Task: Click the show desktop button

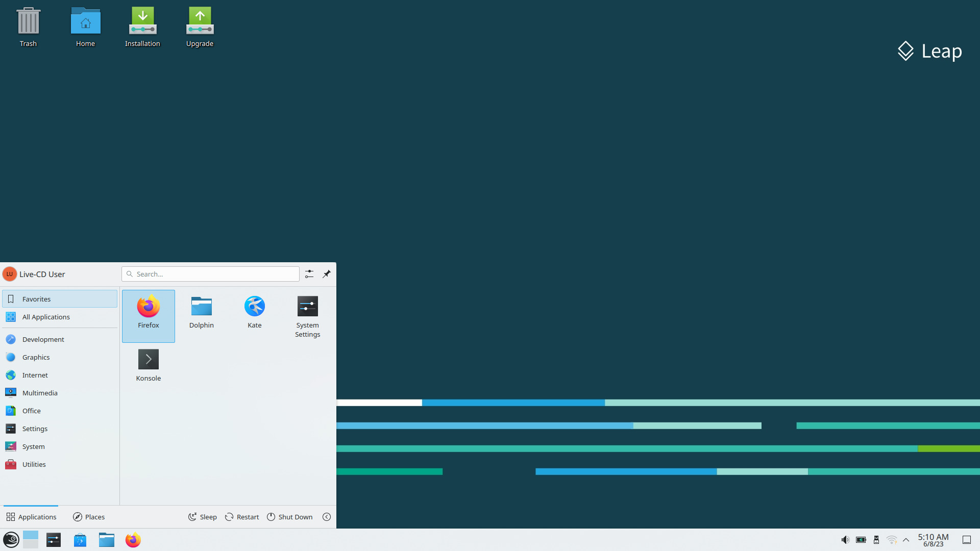Action: (967, 540)
